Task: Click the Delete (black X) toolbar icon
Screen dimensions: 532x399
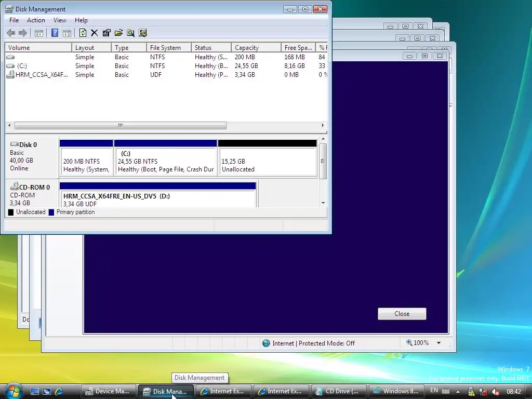Action: pyautogui.click(x=95, y=33)
